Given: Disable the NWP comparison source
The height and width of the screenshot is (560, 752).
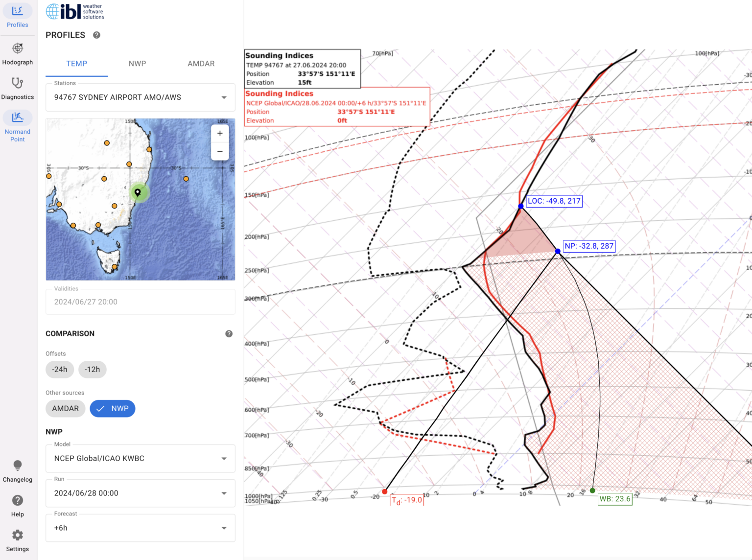Looking at the screenshot, I should [112, 408].
